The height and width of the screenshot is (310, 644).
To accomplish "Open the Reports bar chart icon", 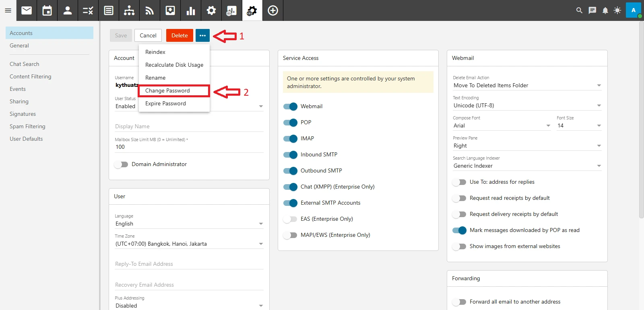I will tap(191, 10).
